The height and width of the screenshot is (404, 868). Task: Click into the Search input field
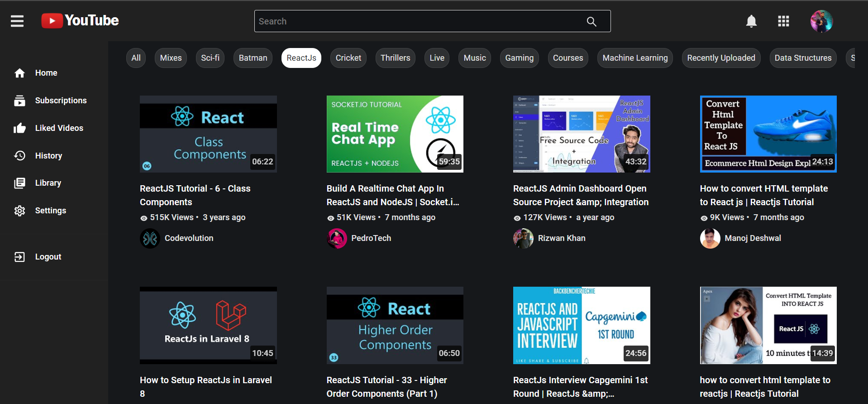click(x=416, y=21)
